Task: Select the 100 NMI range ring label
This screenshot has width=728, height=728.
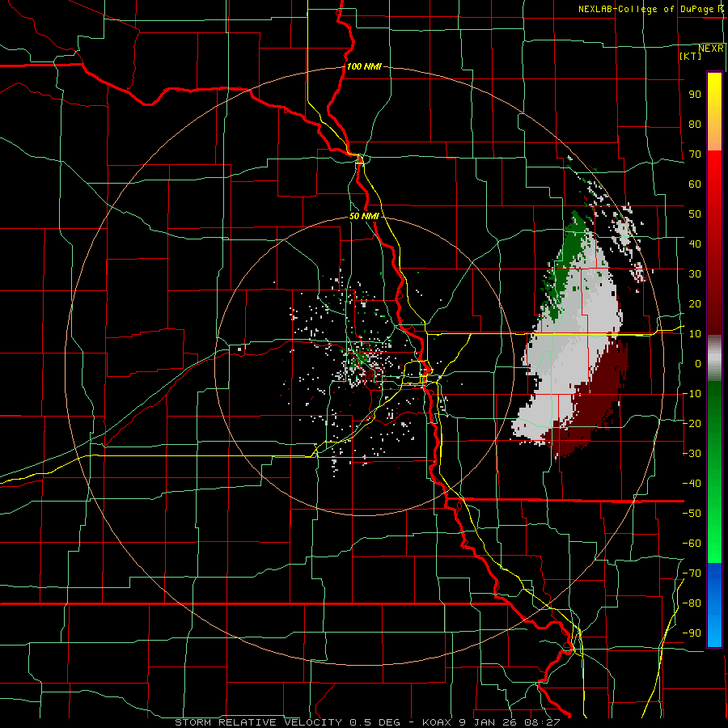Action: [364, 66]
